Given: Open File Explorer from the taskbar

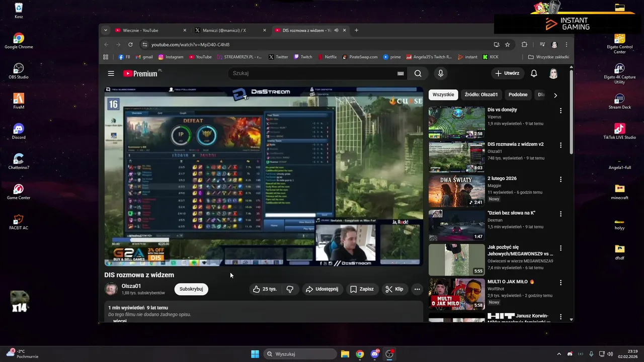Looking at the screenshot, I should coord(345,354).
